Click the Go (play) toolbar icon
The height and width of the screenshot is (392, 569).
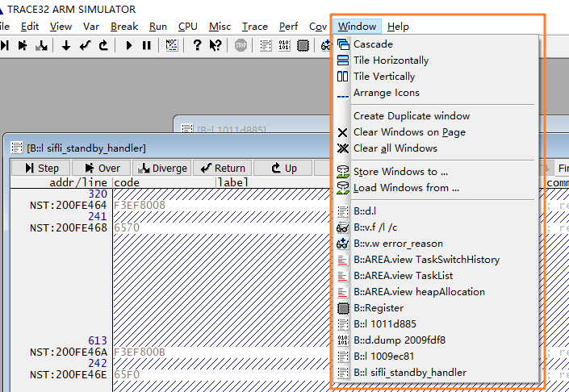(x=129, y=45)
